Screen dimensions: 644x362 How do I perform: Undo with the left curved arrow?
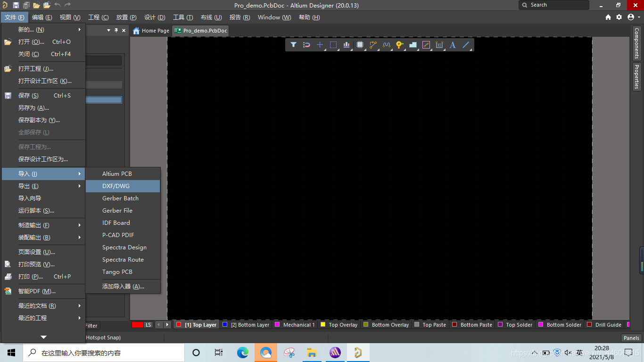pos(58,5)
